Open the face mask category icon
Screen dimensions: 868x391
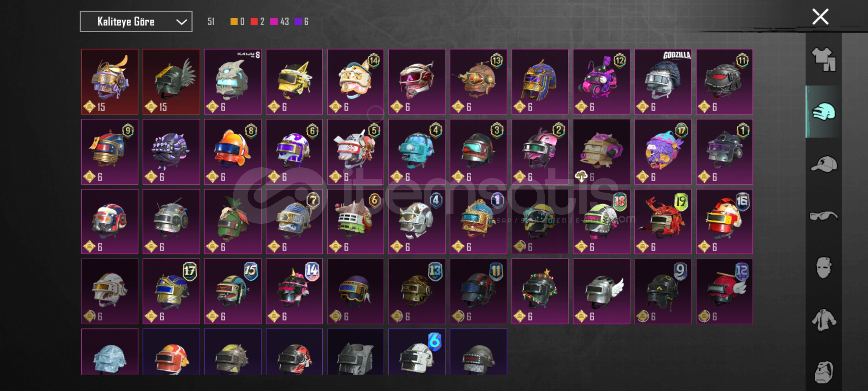coord(824,268)
